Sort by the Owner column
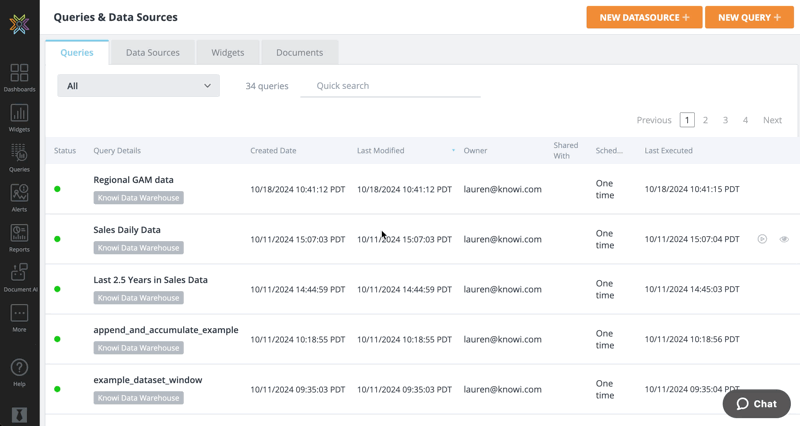Viewport: 800px width, 426px height. (475, 151)
